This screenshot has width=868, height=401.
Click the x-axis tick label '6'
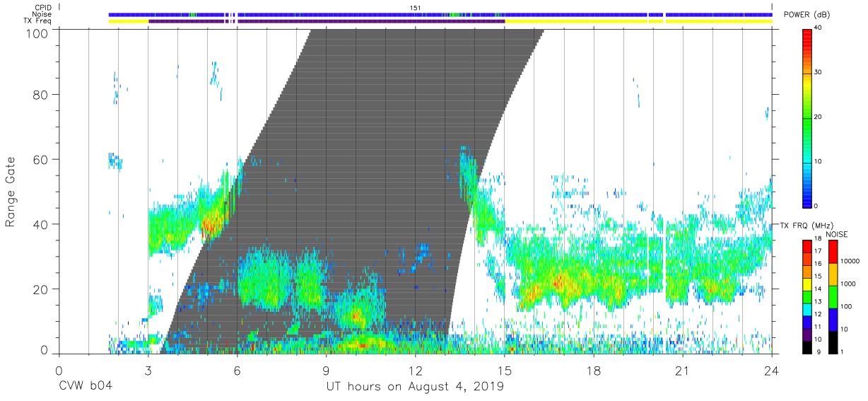(237, 371)
